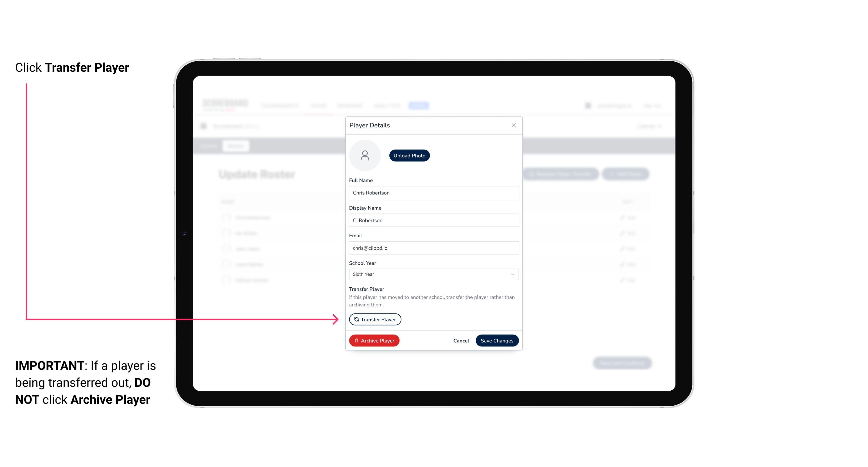Screen dimensions: 868x467
Task: Click the close X icon on dialog
Action: tap(514, 125)
